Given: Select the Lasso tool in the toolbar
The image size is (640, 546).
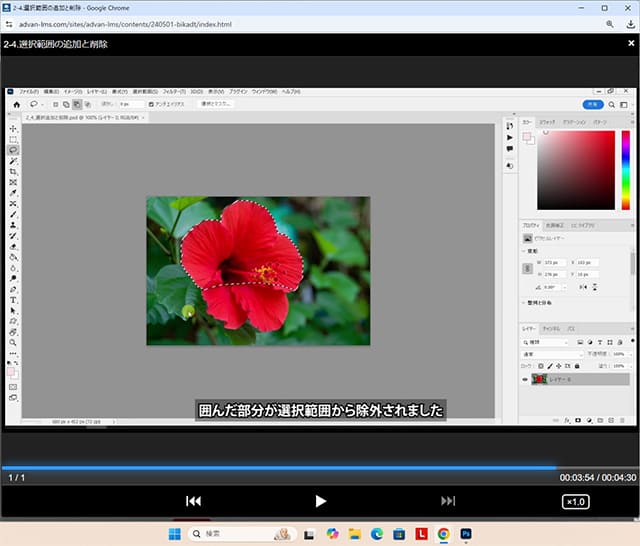Looking at the screenshot, I should click(x=13, y=150).
